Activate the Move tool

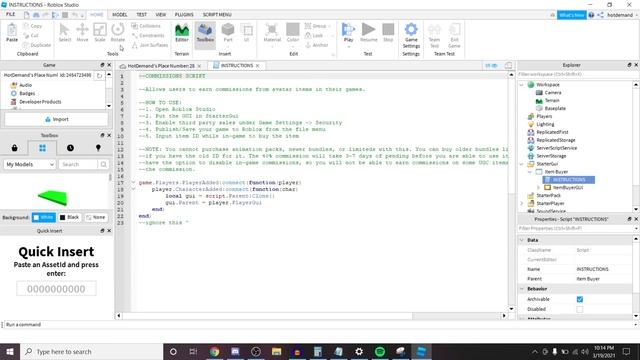(82, 33)
